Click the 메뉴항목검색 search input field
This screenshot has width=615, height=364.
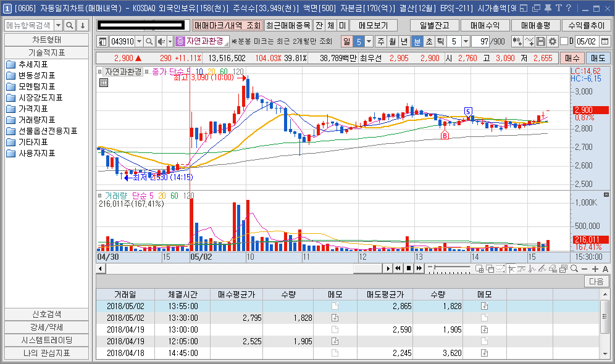30,25
